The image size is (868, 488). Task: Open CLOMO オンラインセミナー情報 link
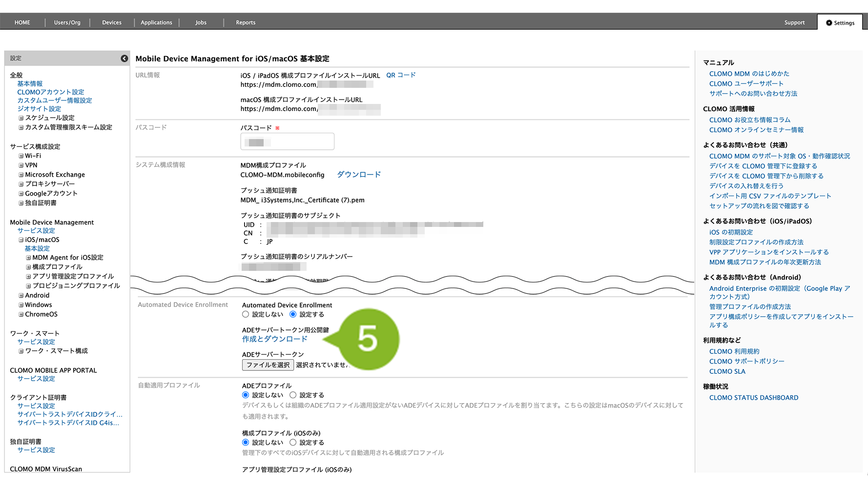757,130
